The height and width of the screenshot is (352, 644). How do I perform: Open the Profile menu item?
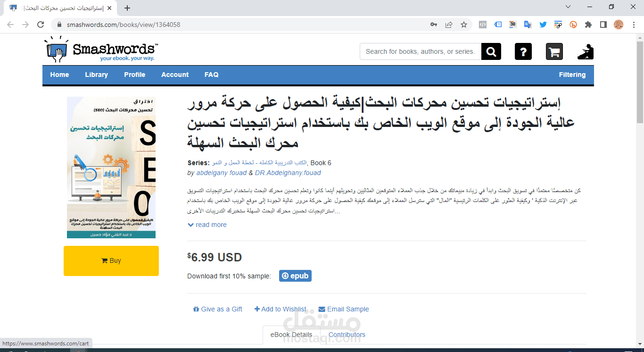135,75
